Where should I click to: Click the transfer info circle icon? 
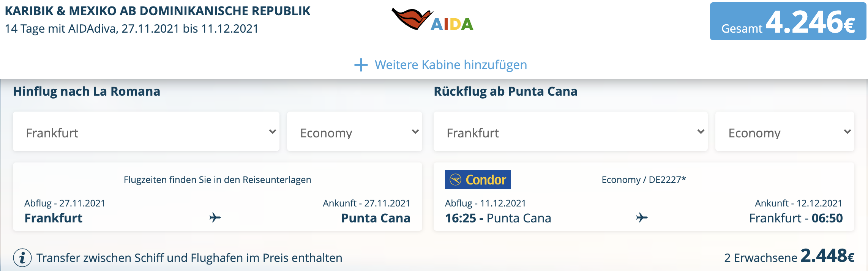pyautogui.click(x=22, y=258)
